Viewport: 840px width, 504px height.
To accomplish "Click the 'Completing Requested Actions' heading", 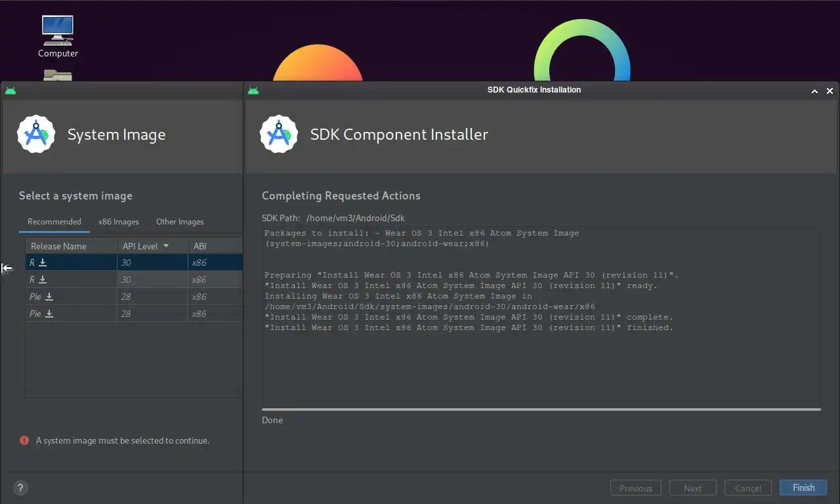I will pos(341,196).
